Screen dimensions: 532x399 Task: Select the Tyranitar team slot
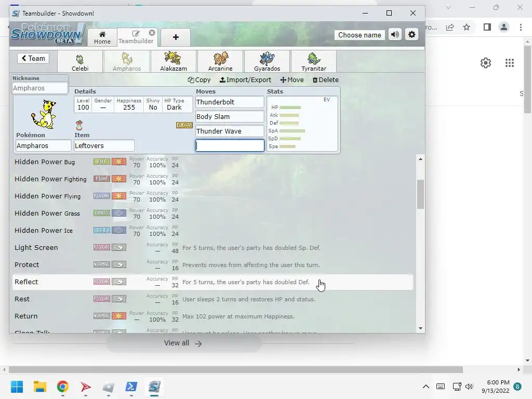click(314, 61)
